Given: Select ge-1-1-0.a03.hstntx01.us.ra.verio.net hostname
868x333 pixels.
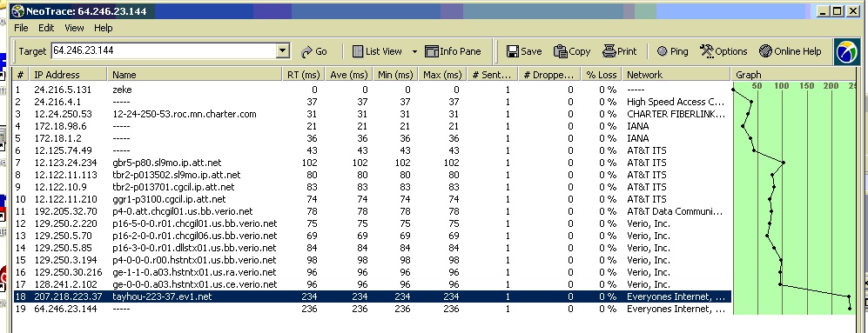Looking at the screenshot, I should click(x=194, y=272).
